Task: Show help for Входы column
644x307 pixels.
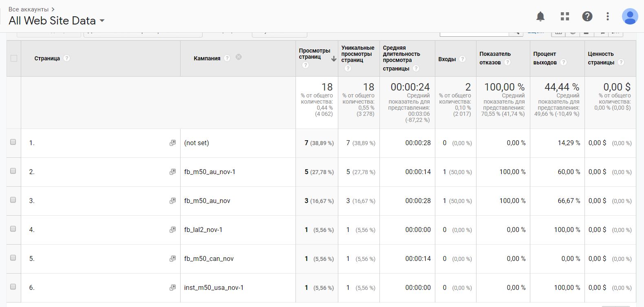Action: pyautogui.click(x=462, y=59)
